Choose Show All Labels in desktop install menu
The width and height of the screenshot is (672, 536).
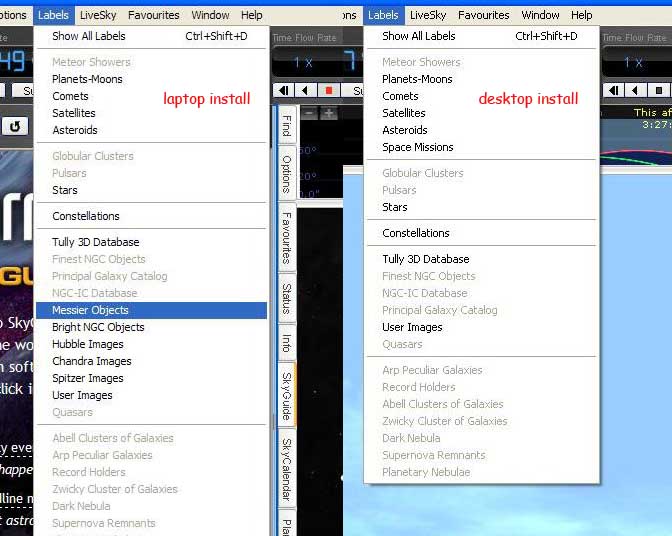481,36
